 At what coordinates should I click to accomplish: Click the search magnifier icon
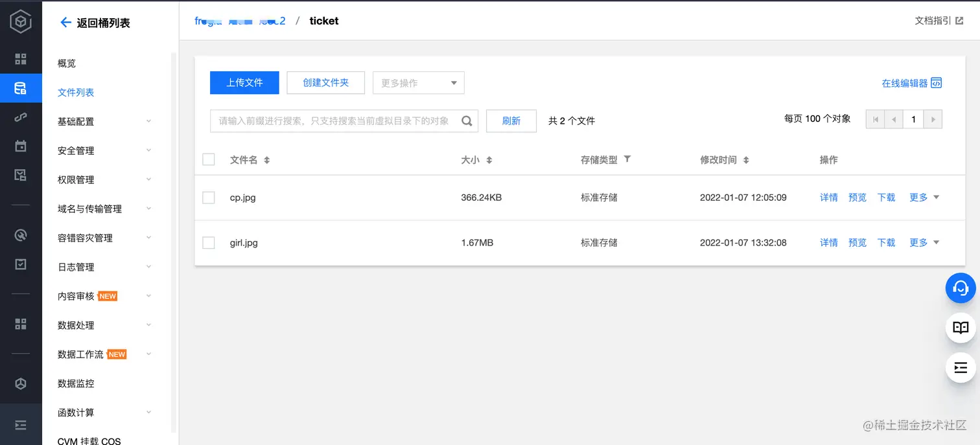467,121
